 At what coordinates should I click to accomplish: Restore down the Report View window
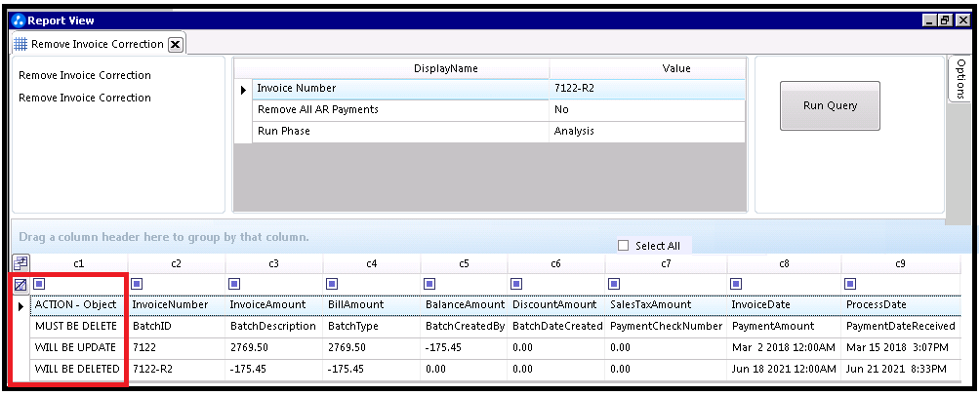945,20
